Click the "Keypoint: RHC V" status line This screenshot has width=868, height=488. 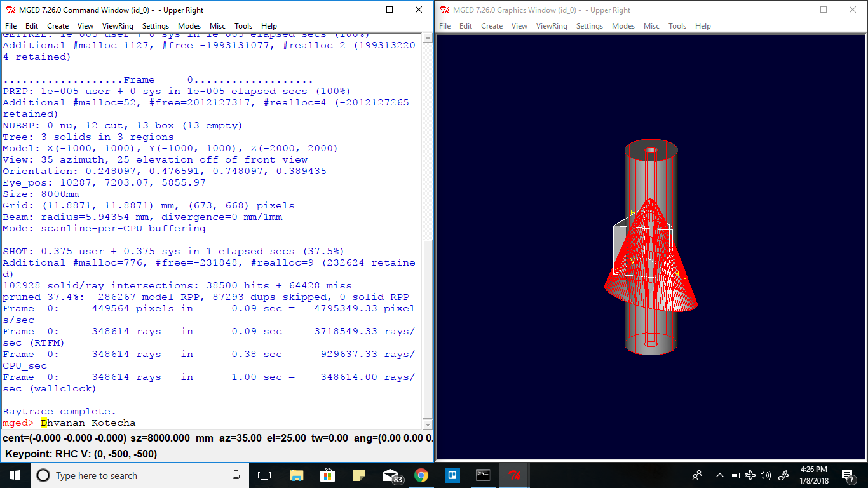tap(81, 454)
